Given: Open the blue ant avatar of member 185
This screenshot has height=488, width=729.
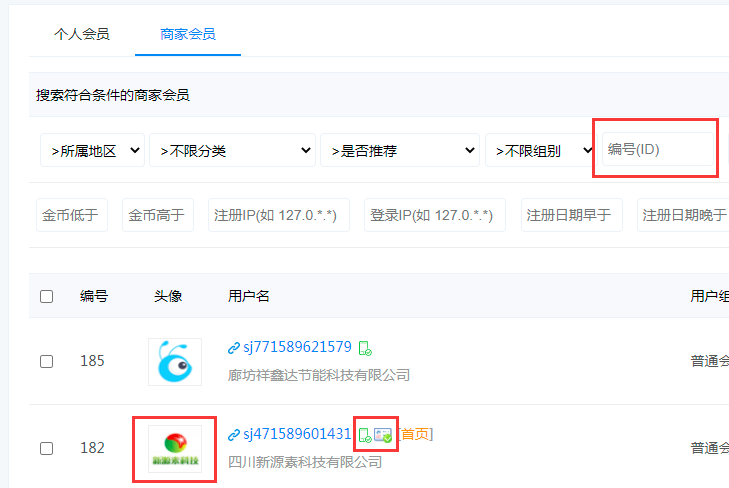Looking at the screenshot, I should tap(175, 361).
